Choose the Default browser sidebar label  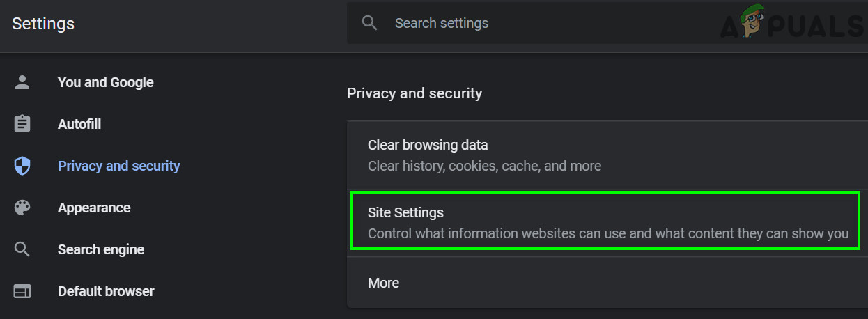point(106,291)
